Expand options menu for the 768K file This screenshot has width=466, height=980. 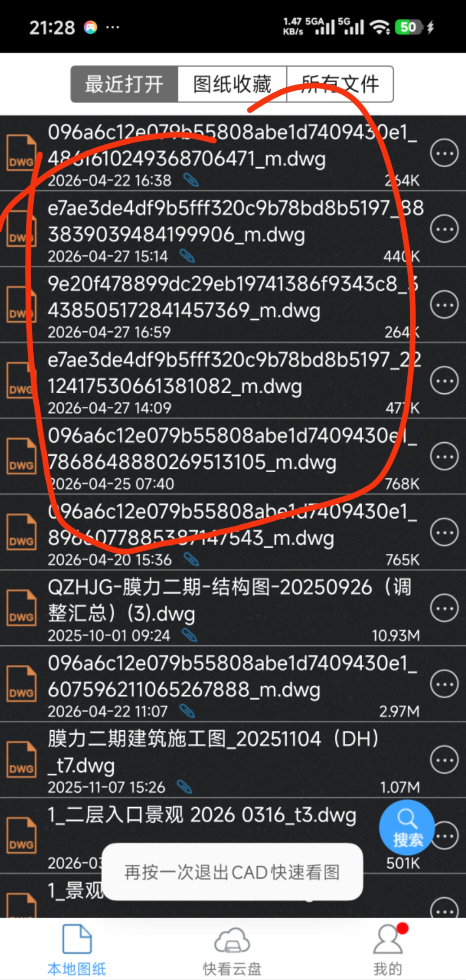(444, 456)
